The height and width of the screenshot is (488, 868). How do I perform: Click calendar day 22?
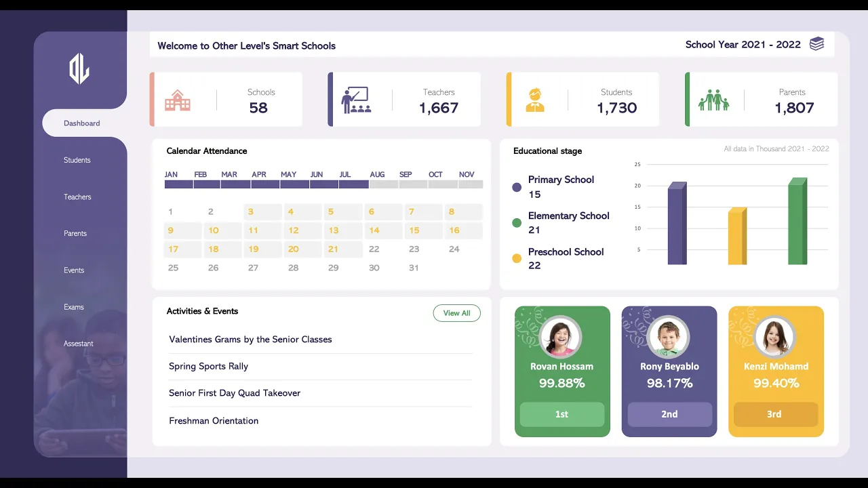tap(374, 249)
